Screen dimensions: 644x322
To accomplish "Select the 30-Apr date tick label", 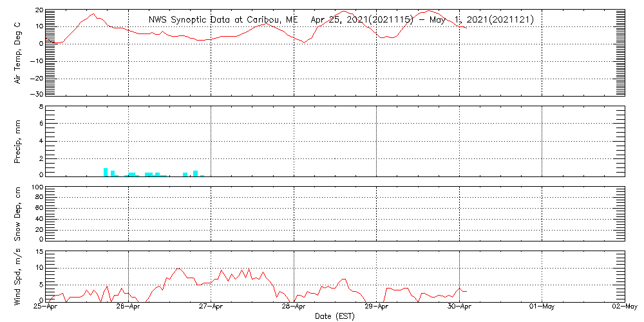I will pyautogui.click(x=459, y=307).
